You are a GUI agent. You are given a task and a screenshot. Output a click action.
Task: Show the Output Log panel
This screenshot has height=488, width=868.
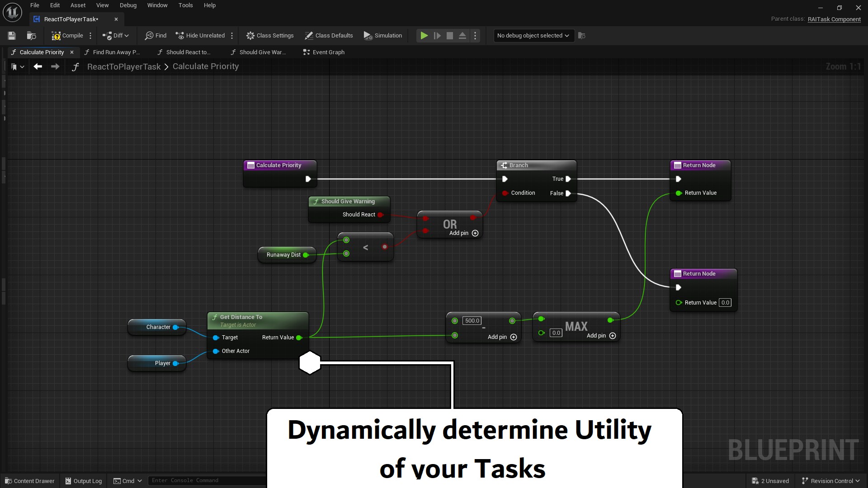(x=83, y=481)
